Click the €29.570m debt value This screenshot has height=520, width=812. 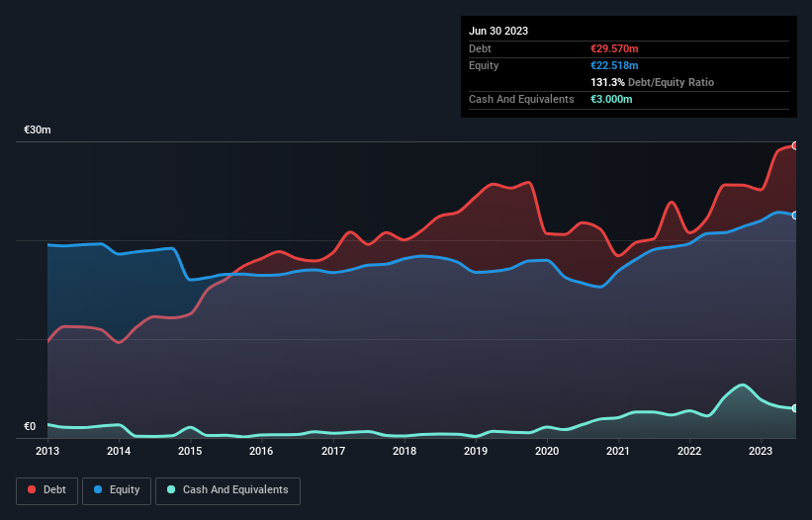[x=614, y=48]
